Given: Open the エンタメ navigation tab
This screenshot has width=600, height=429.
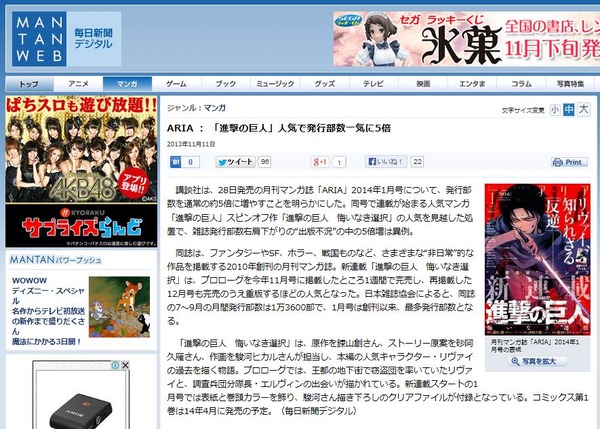Looking at the screenshot, I should click(x=472, y=84).
